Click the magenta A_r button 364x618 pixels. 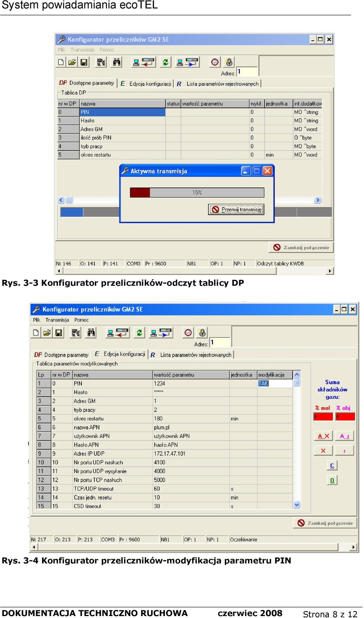(x=345, y=436)
